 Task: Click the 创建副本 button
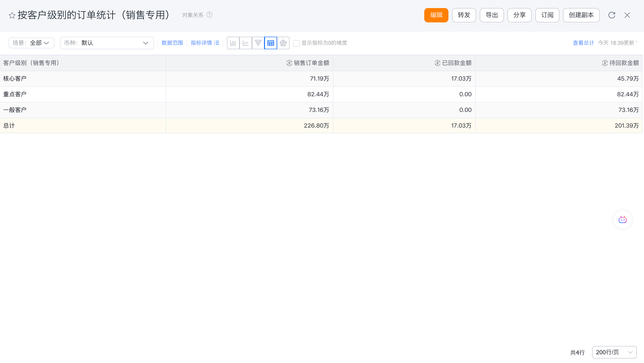click(x=581, y=15)
